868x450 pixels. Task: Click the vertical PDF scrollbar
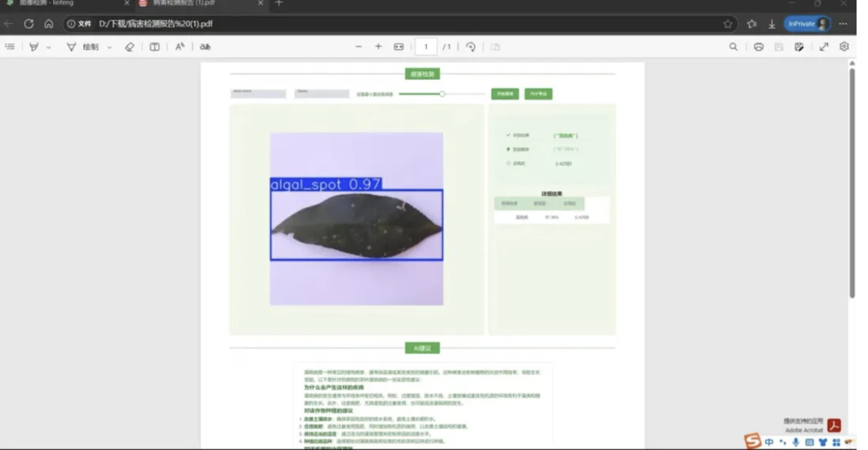point(852,182)
